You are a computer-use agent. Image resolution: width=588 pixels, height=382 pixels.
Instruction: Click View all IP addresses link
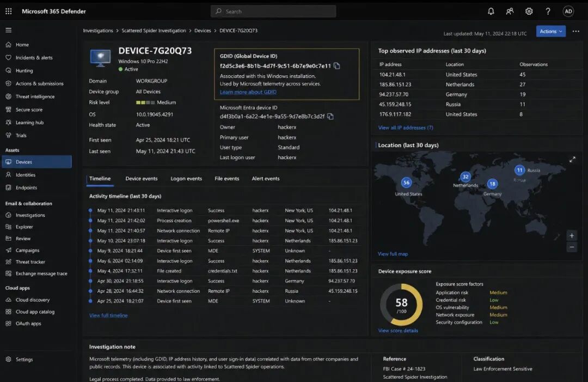(x=406, y=128)
